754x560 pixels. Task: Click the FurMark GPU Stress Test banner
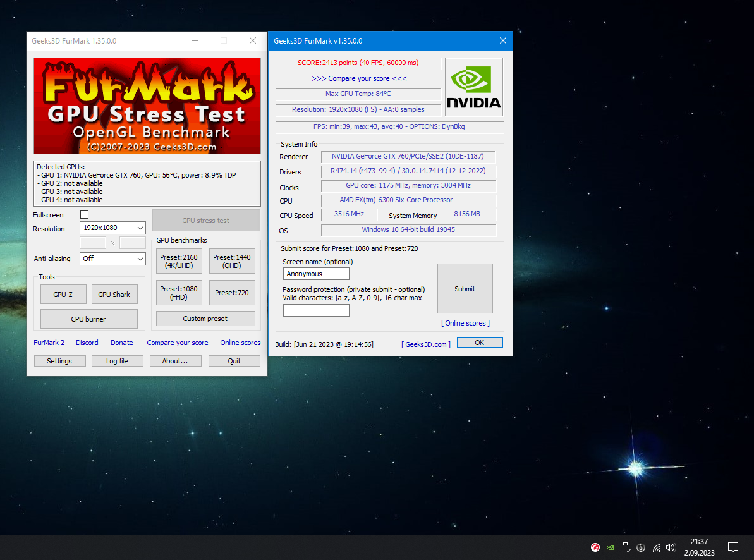(147, 106)
